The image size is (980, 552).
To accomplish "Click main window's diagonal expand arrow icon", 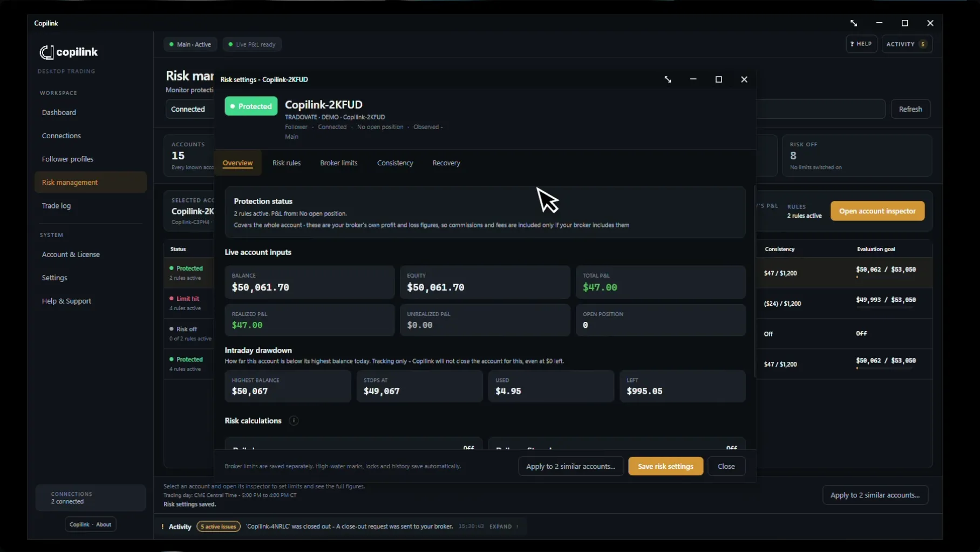I will (854, 23).
